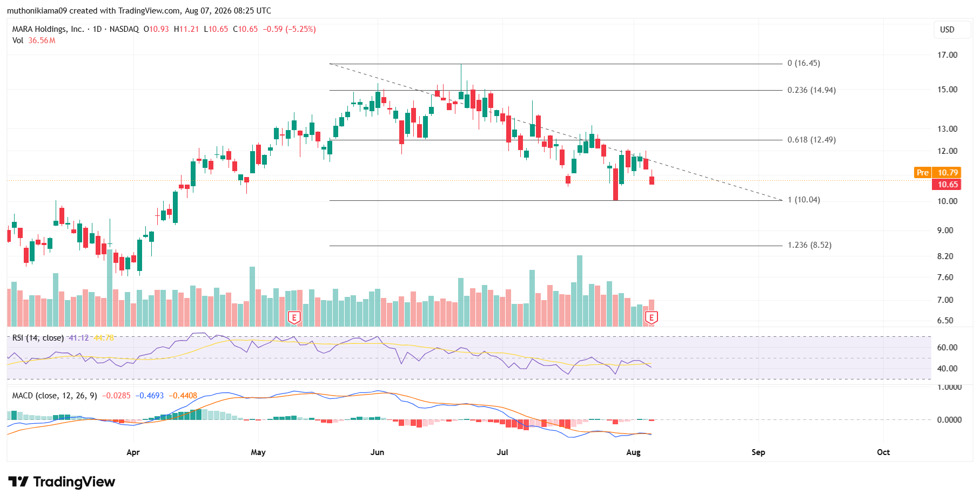
Task: Click the Fib level label '1.236 (8.52)'
Action: pos(809,245)
